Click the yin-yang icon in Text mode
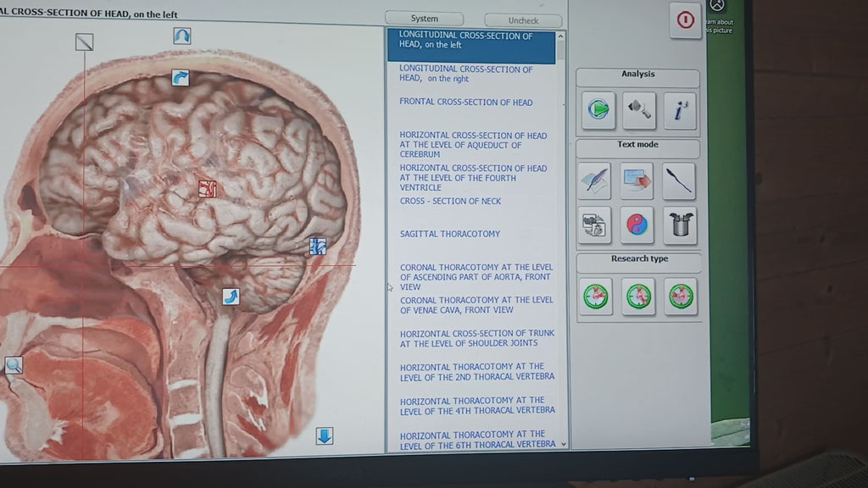Image resolution: width=868 pixels, height=488 pixels. click(x=637, y=225)
